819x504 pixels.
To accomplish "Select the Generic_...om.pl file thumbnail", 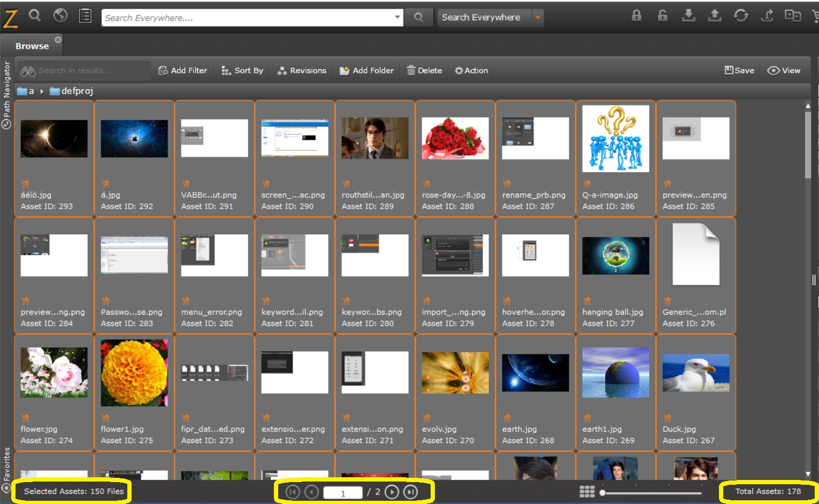I will pyautogui.click(x=696, y=254).
